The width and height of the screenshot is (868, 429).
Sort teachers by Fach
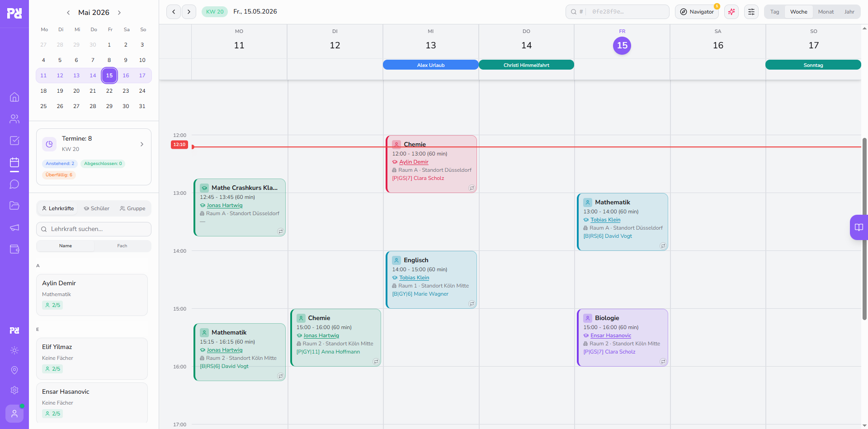[x=122, y=246]
